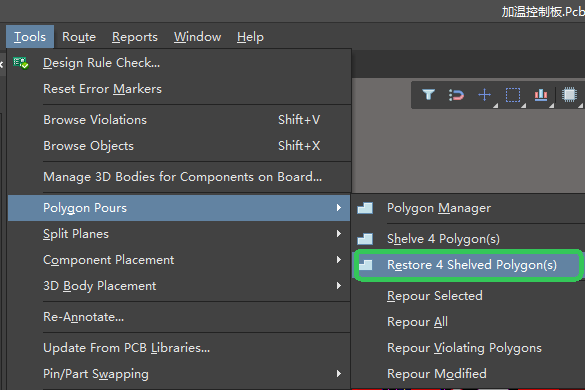Click the Shift+X shortcut text

[299, 146]
